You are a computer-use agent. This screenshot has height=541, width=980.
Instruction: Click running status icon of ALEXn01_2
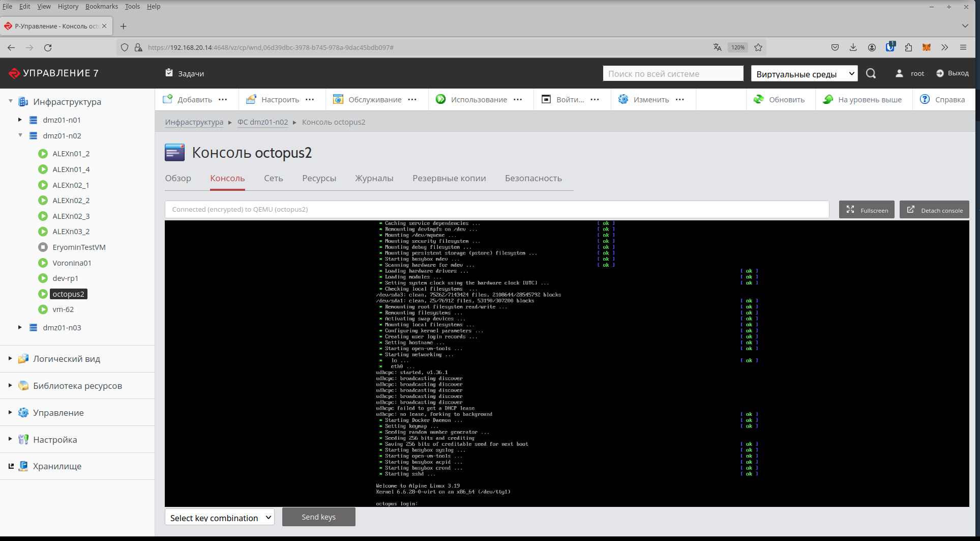point(43,154)
